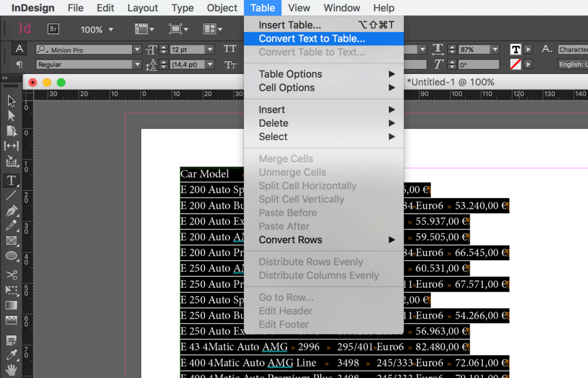This screenshot has height=378, width=588.
Task: Select the Hand tool
Action: point(11,370)
